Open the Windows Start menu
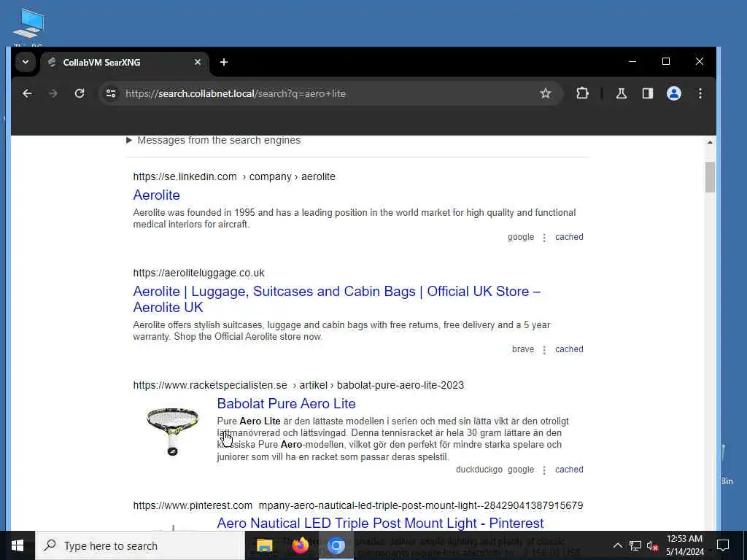Viewport: 747px width, 560px height. tap(18, 545)
